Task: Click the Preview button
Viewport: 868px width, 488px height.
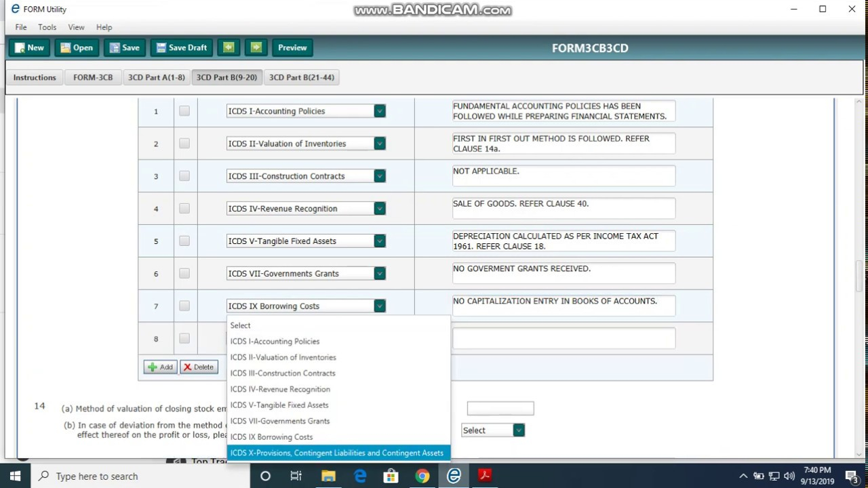Action: tap(292, 47)
